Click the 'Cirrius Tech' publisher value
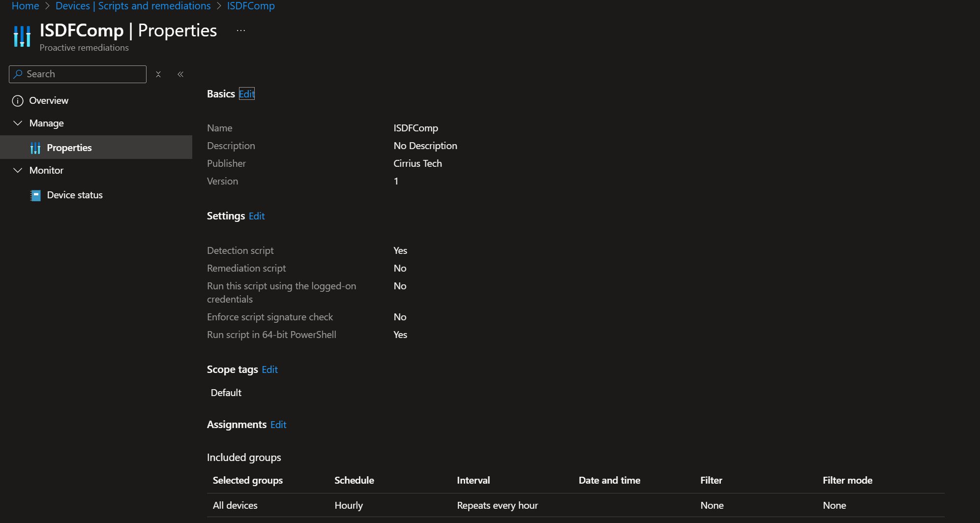The height and width of the screenshot is (523, 980). [417, 163]
